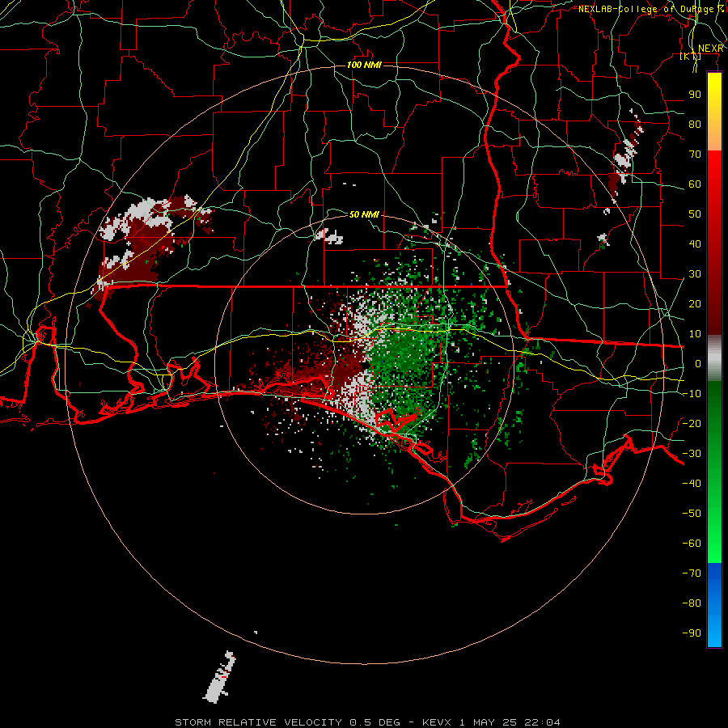Click the -20 value on velocity scale
The width and height of the screenshot is (728, 728).
692,423
